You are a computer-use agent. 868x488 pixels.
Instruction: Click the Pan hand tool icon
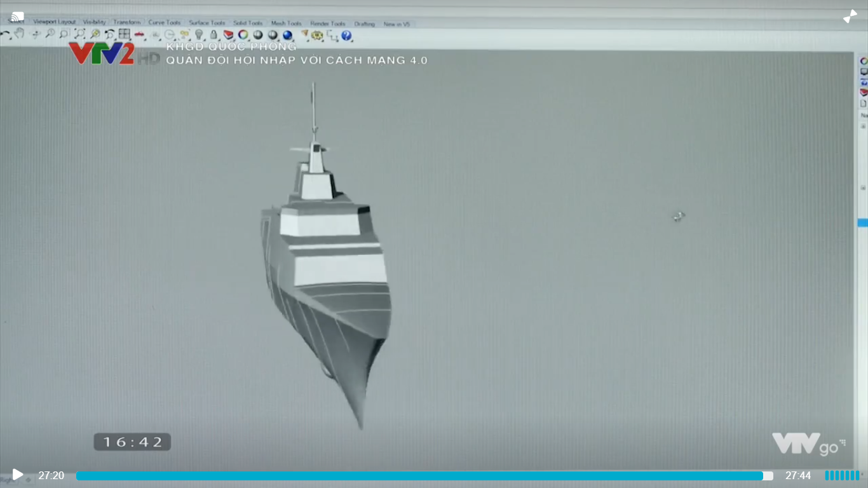pyautogui.click(x=20, y=34)
